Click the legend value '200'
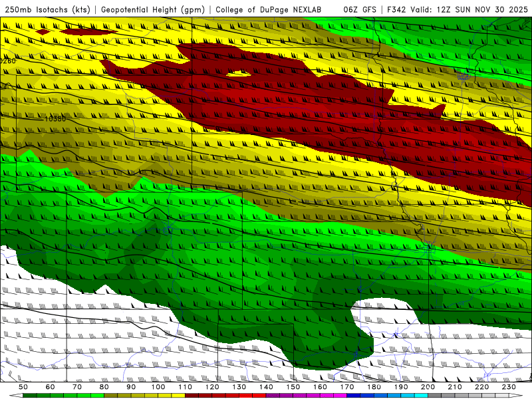 (x=428, y=387)
